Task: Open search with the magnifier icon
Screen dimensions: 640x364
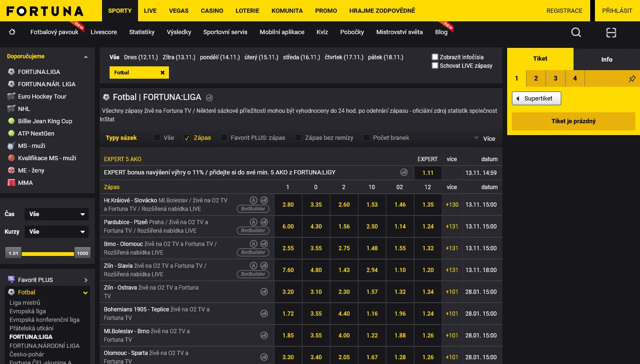Action: (x=576, y=32)
